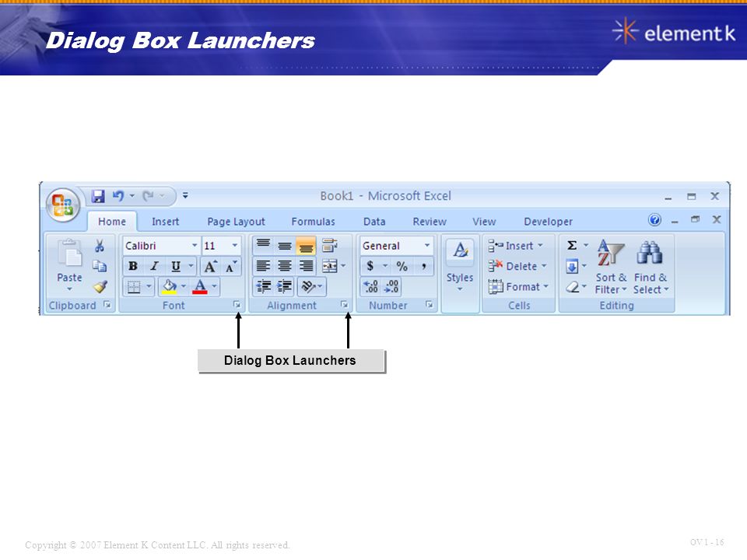Decrease indent icon

(264, 286)
